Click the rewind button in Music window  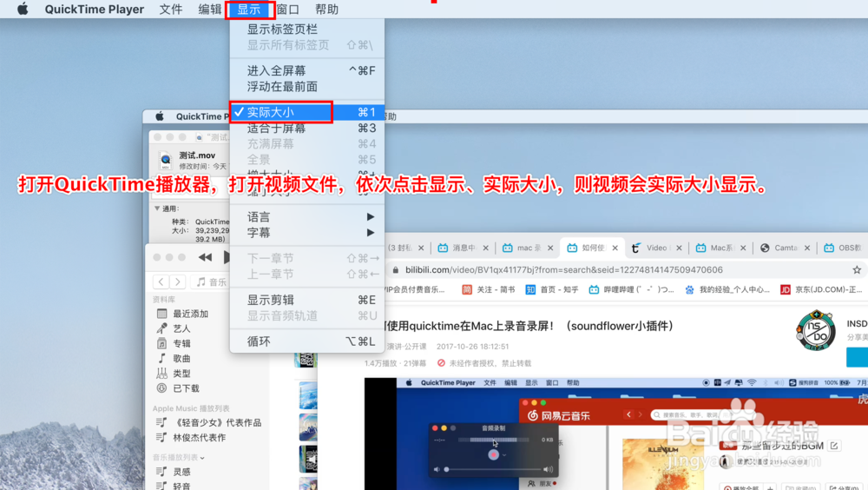coord(205,257)
